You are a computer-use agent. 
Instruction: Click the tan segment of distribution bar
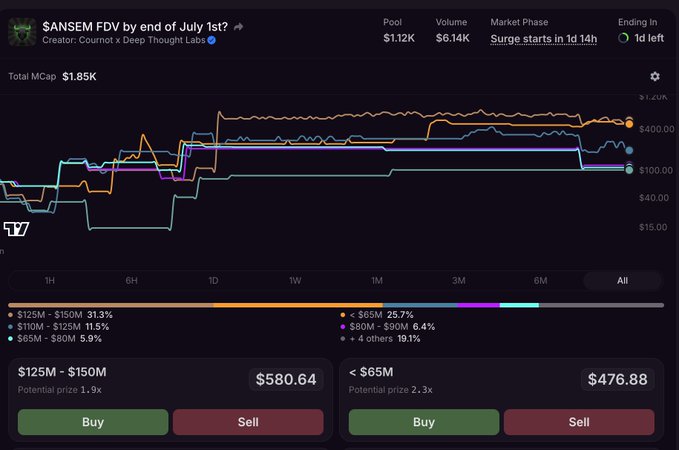point(111,305)
